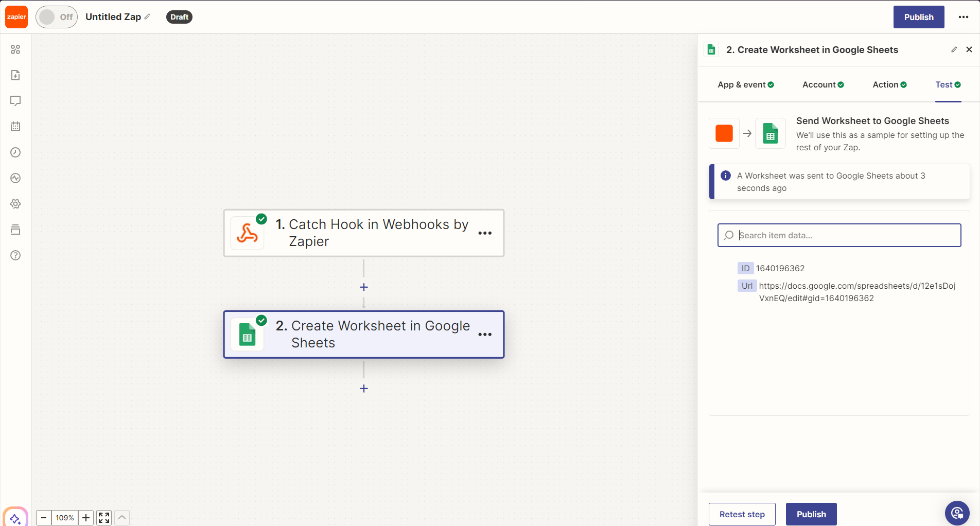Open the top-right more options menu

[964, 17]
